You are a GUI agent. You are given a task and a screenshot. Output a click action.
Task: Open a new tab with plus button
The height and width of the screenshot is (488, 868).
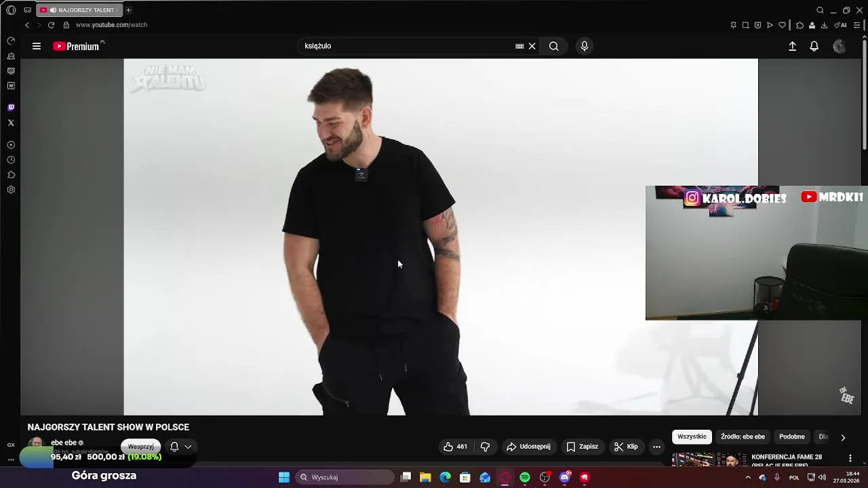[128, 10]
